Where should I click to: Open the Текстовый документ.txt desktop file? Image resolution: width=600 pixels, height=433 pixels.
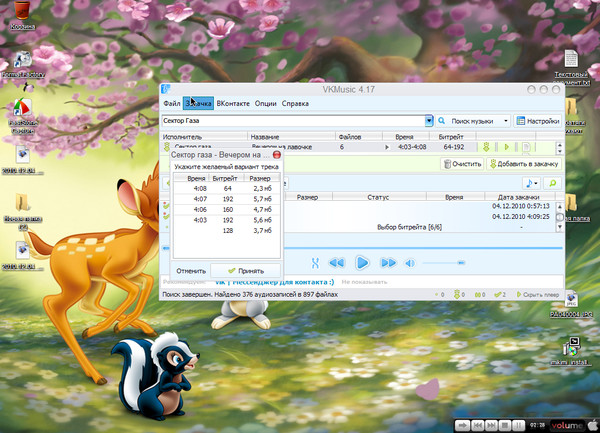click(571, 68)
